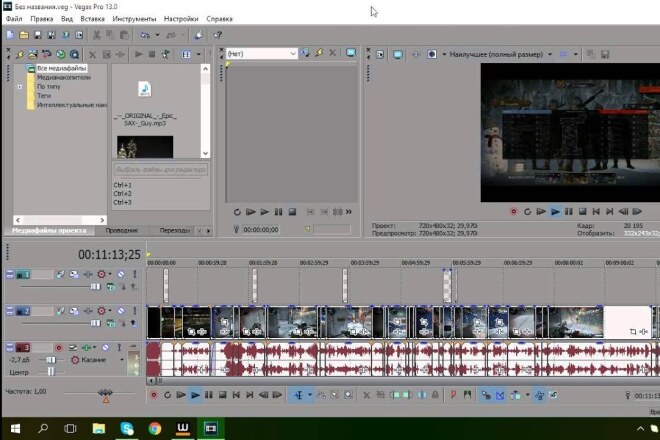Open Skype from the taskbar
The width and height of the screenshot is (660, 440).
pyautogui.click(x=127, y=429)
